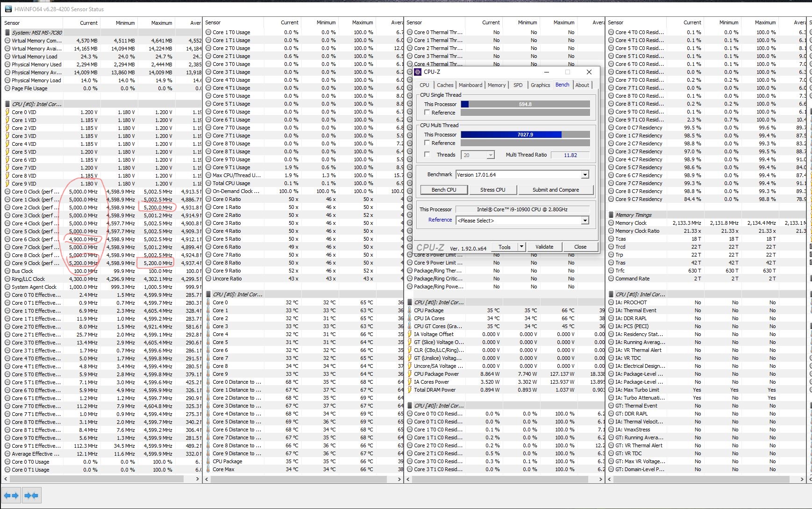Click the Tools button in CPU-Z
The width and height of the screenshot is (812, 509).
(x=505, y=247)
